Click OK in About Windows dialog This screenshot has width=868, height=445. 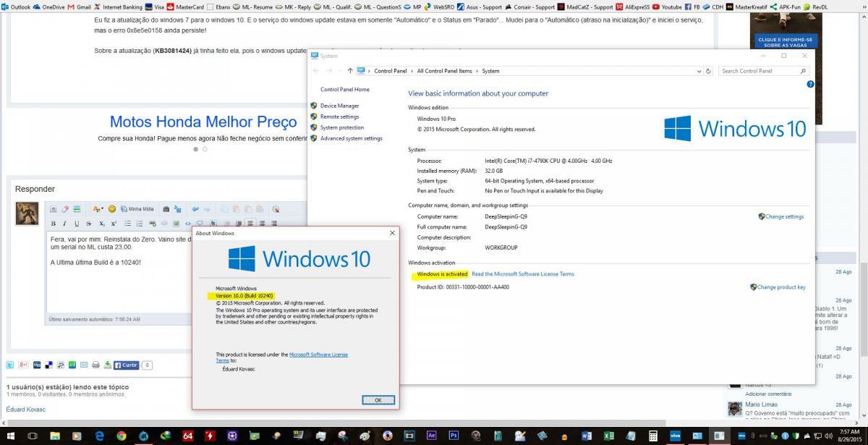click(378, 399)
